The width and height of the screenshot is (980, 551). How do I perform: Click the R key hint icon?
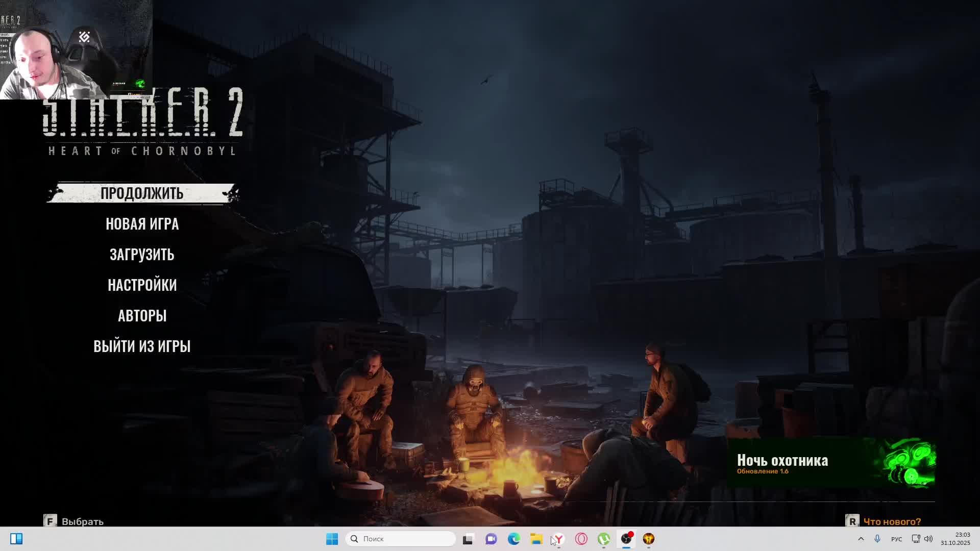tap(852, 521)
